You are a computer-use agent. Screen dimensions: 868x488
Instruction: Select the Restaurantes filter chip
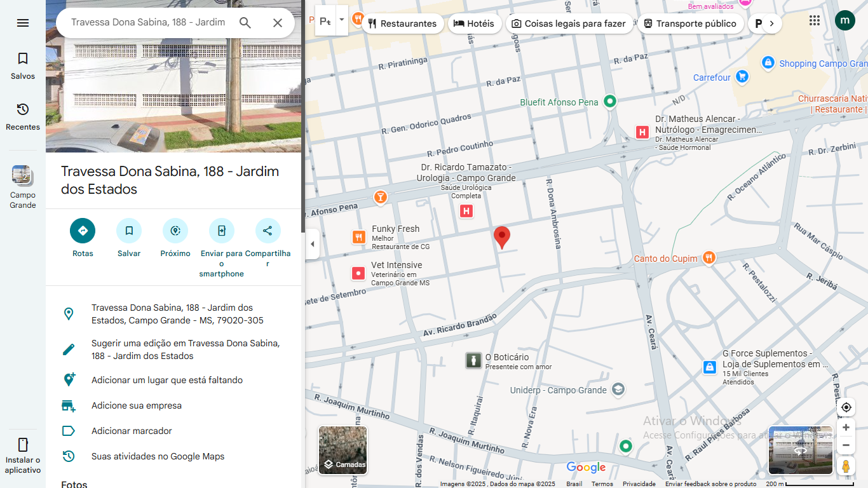403,24
